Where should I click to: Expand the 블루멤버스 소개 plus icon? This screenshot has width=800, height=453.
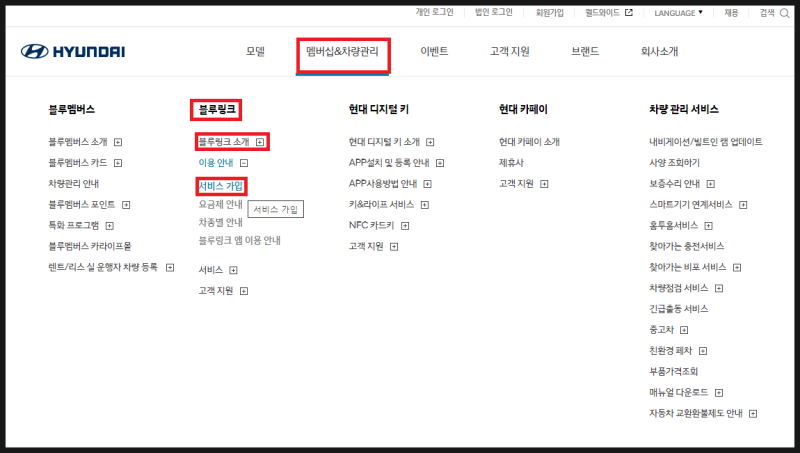click(118, 142)
